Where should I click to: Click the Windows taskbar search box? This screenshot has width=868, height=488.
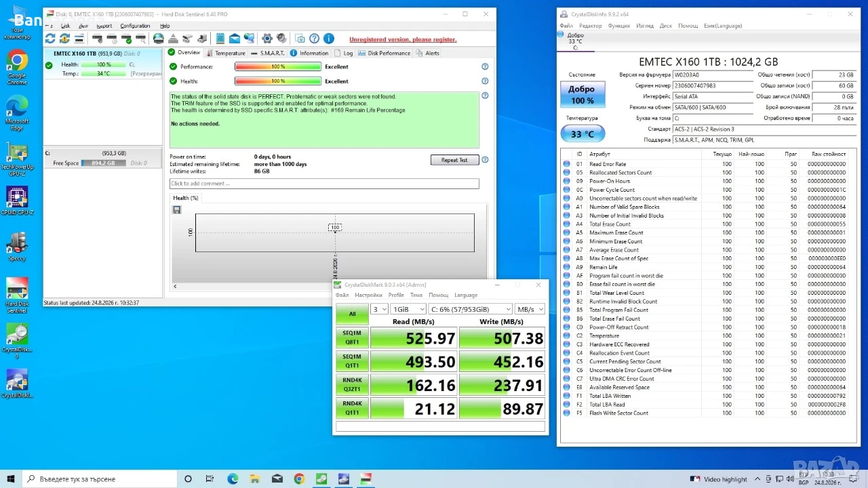pyautogui.click(x=100, y=479)
